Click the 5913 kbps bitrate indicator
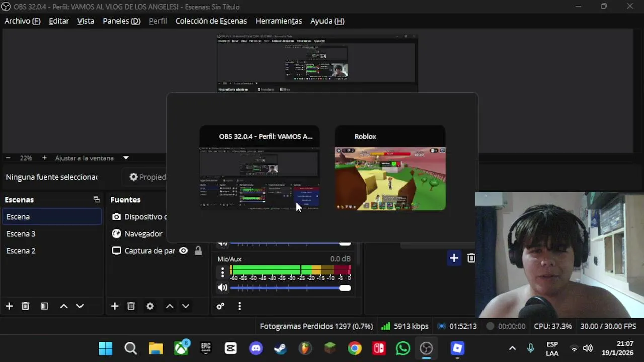The image size is (644, 362). pos(405,326)
